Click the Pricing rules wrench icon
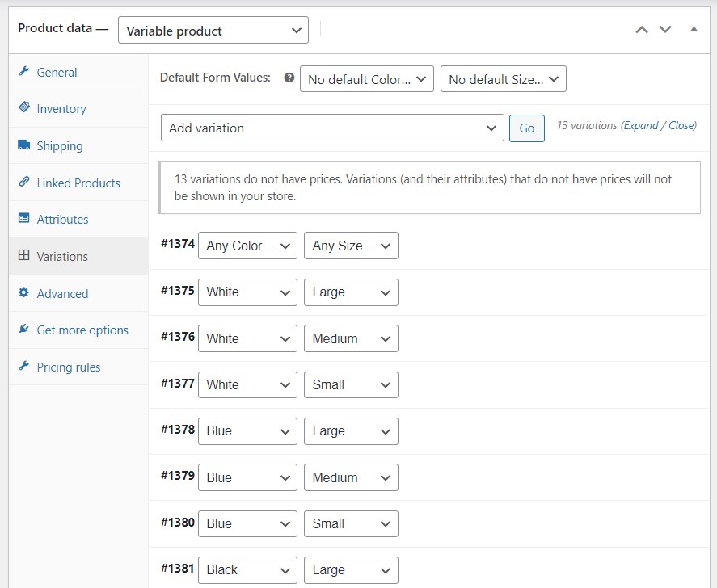717x588 pixels. pyautogui.click(x=23, y=366)
